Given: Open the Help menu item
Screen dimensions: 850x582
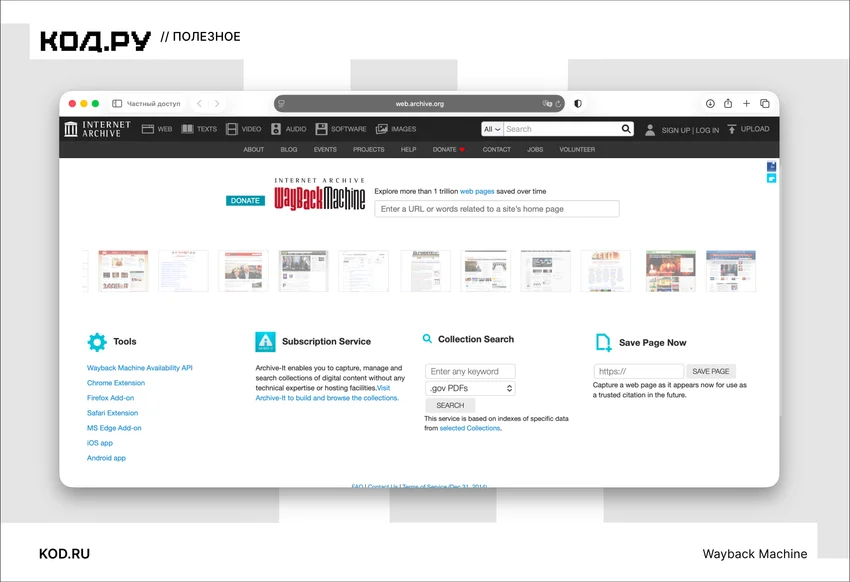Looking at the screenshot, I should [x=408, y=150].
